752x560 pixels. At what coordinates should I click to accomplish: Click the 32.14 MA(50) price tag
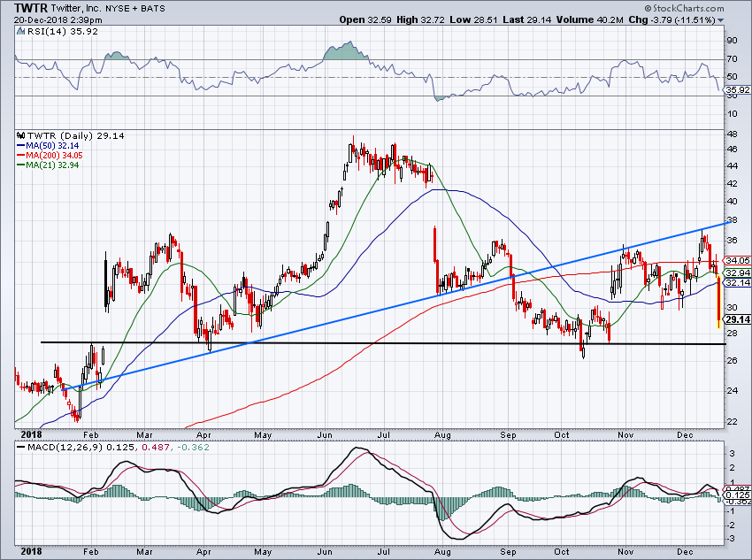pos(737,283)
